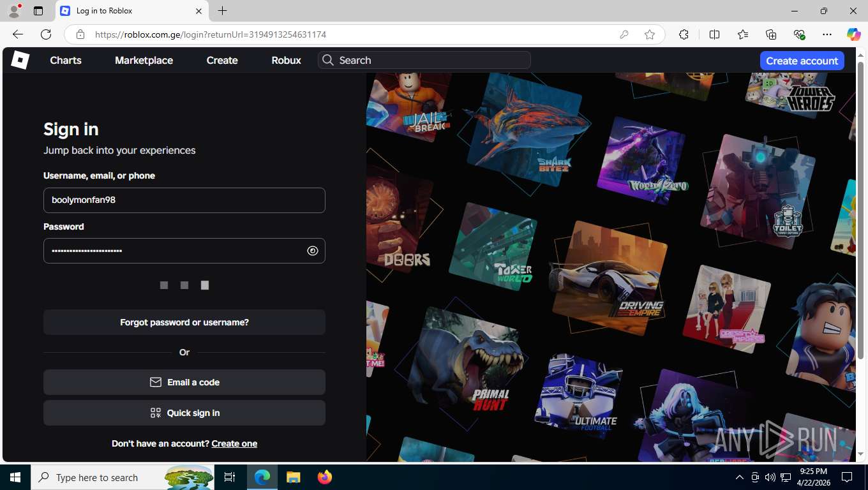Show hidden system tray icons chevron
868x490 pixels.
pos(740,477)
